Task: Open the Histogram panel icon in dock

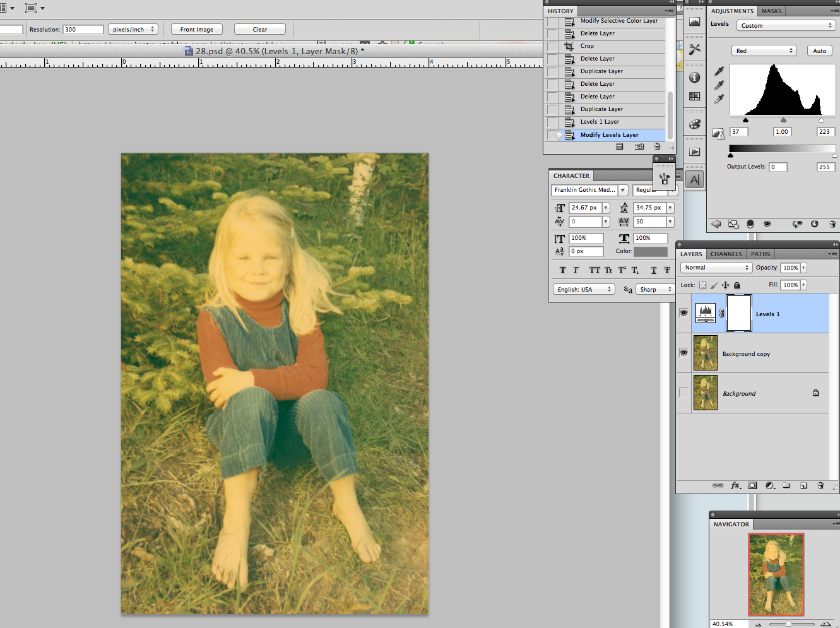Action: pyautogui.click(x=695, y=22)
